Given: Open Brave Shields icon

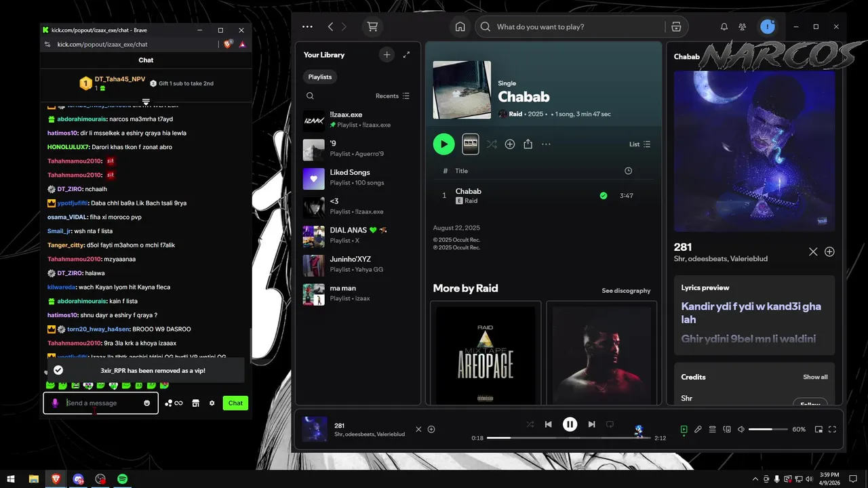Looking at the screenshot, I should pos(228,44).
